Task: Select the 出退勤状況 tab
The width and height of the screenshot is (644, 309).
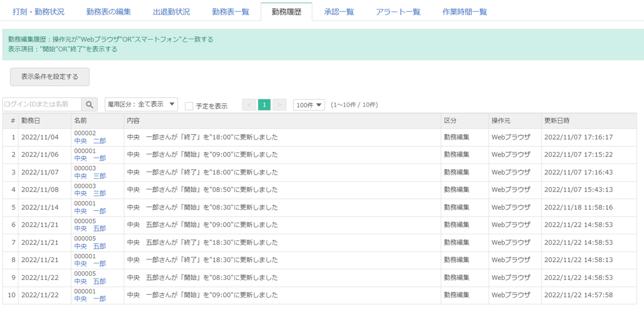Action: (172, 12)
